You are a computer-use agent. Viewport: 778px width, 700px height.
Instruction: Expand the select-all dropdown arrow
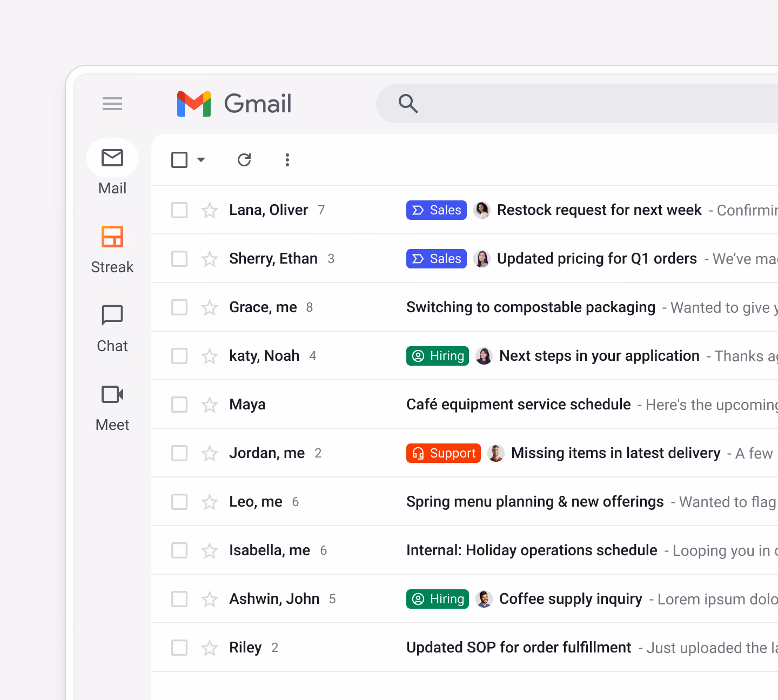[201, 160]
